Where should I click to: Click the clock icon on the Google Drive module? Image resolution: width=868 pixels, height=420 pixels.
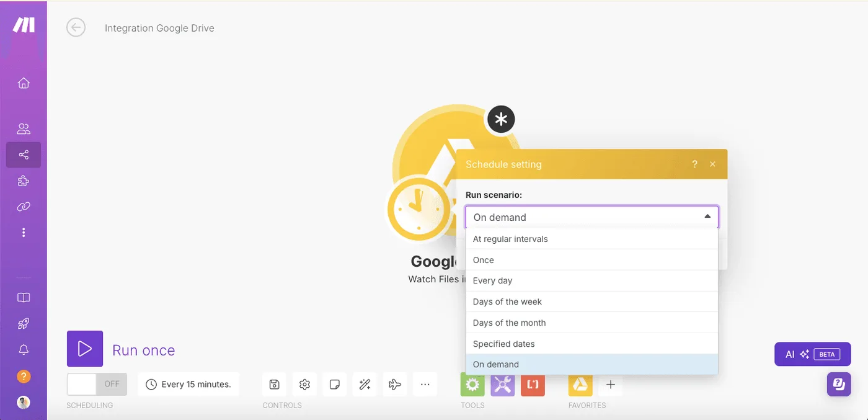(x=419, y=210)
